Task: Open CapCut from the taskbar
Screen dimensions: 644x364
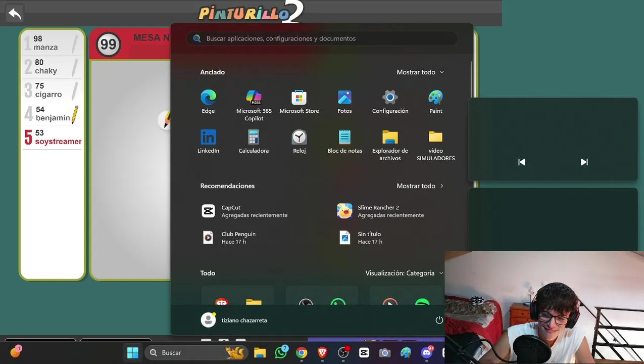Action: tap(364, 353)
